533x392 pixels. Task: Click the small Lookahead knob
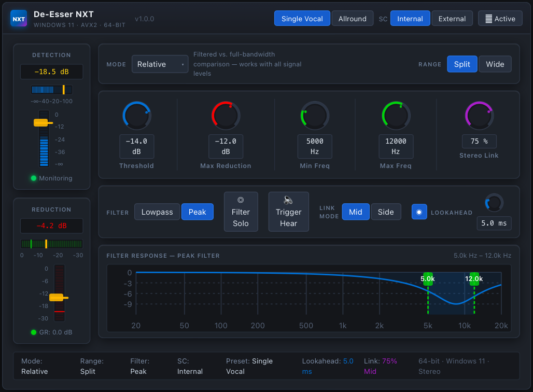[494, 203]
